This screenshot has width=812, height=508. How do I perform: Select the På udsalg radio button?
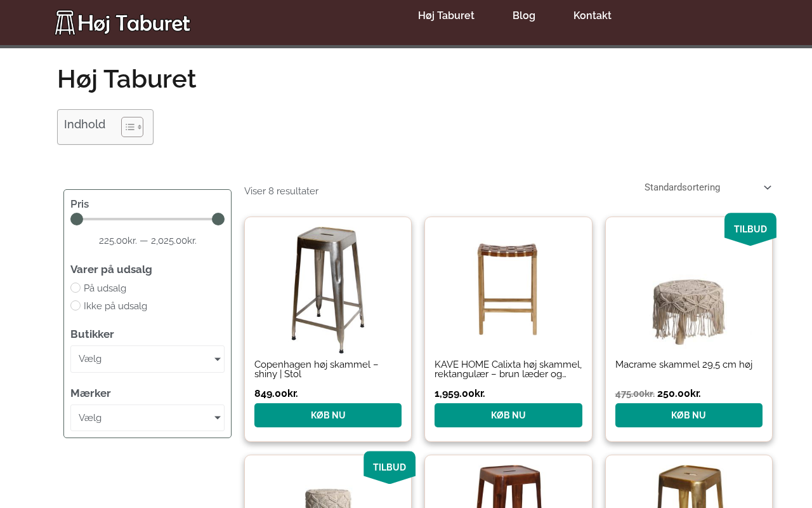(x=75, y=288)
